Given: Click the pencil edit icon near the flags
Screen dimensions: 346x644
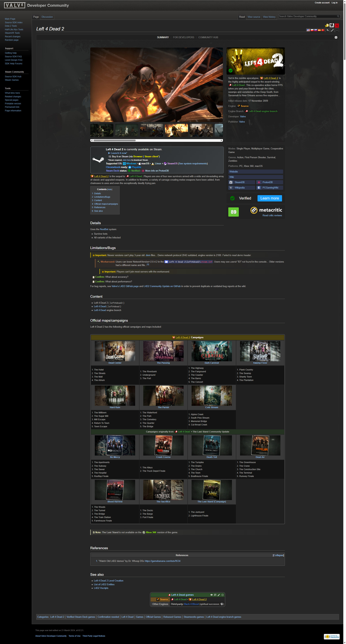Looking at the screenshot, I should pos(332,30).
